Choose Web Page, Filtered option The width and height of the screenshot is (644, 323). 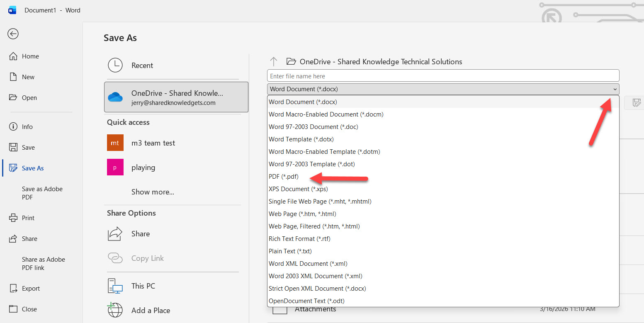[x=443, y=226]
